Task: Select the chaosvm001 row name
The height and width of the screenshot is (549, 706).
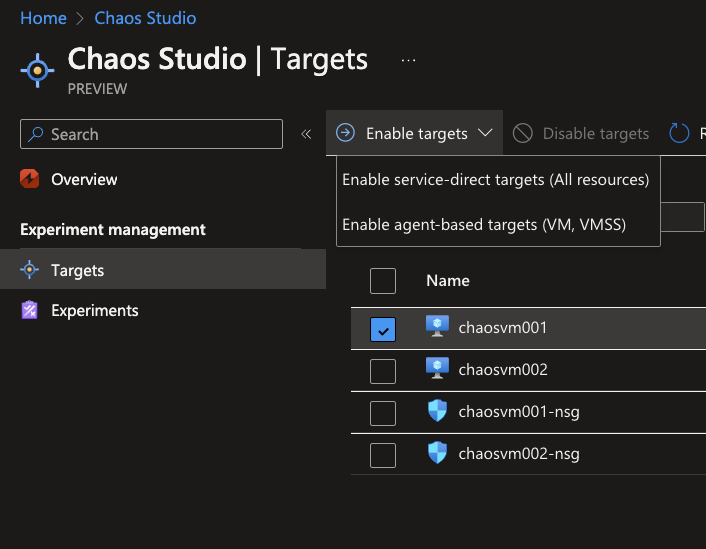Action: coord(502,327)
